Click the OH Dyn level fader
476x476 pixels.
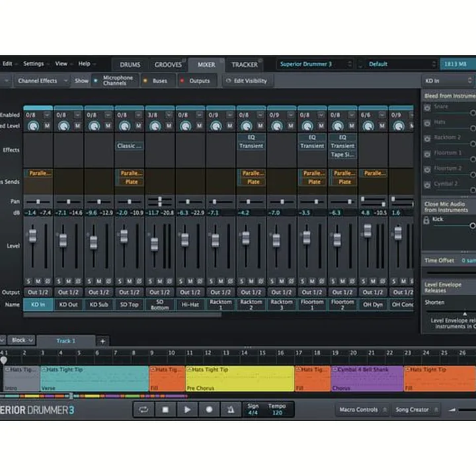point(368,231)
